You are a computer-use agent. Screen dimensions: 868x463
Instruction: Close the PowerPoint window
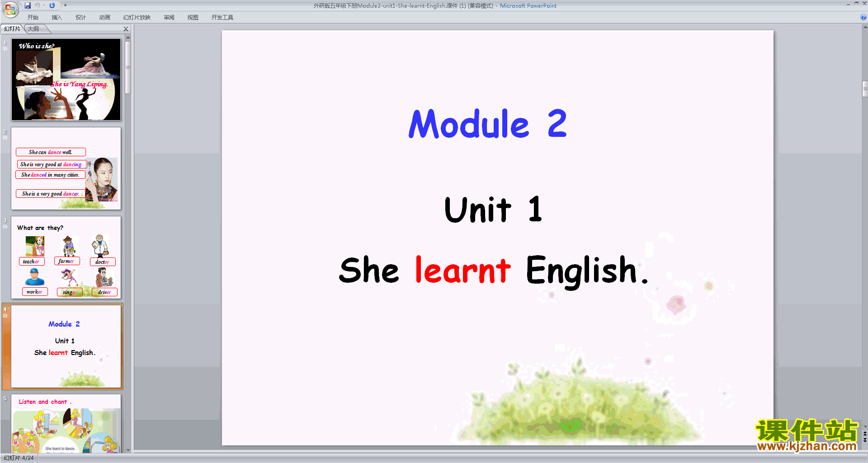pyautogui.click(x=864, y=4)
